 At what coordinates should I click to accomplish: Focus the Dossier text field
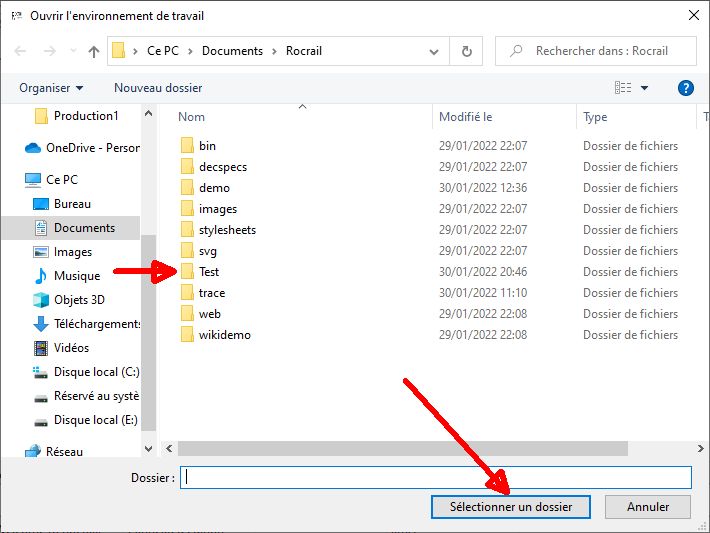pyautogui.click(x=436, y=477)
